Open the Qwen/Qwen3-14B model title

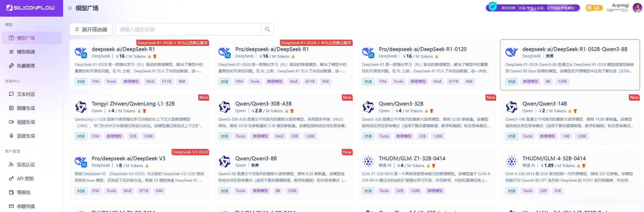(x=545, y=104)
